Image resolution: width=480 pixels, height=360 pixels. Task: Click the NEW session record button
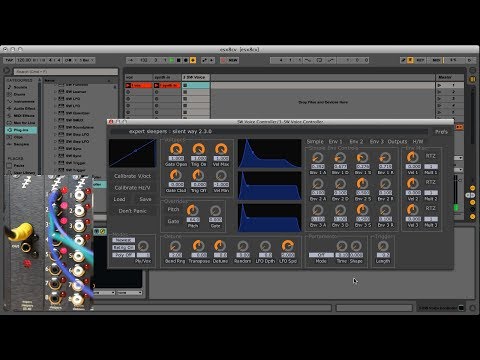[233, 60]
